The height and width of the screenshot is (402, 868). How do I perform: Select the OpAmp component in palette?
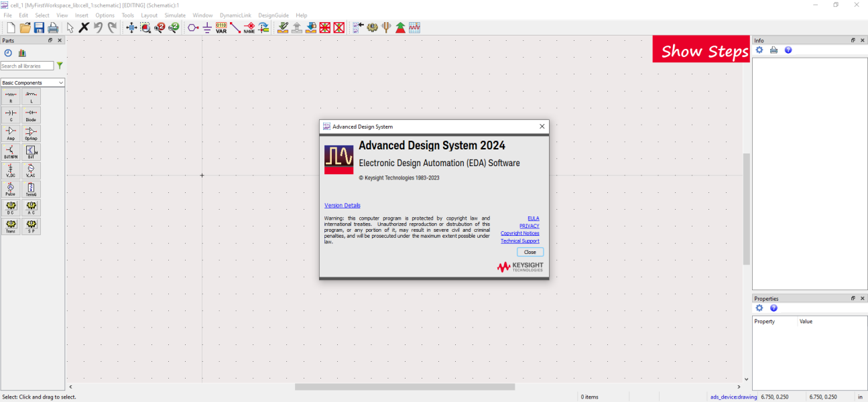click(31, 133)
